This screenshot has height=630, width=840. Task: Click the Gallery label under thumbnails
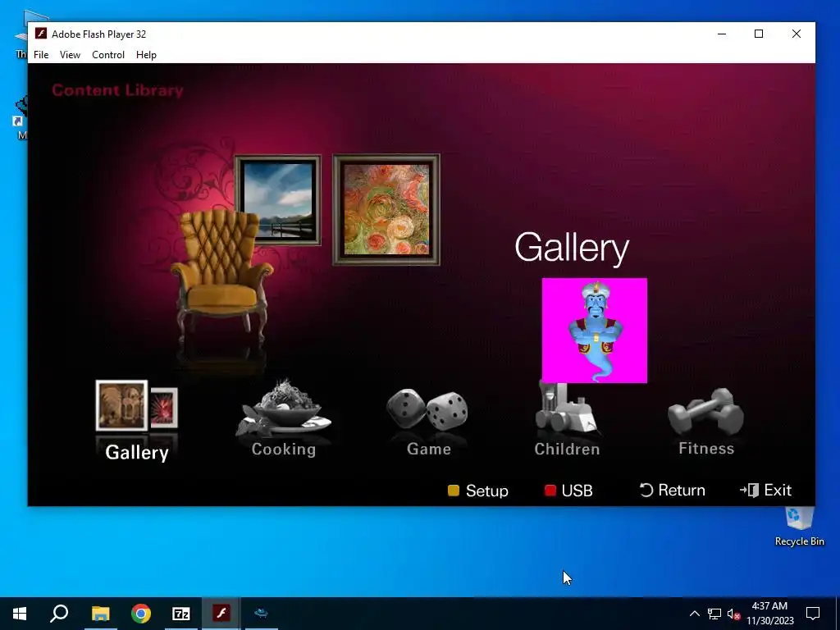coord(137,452)
